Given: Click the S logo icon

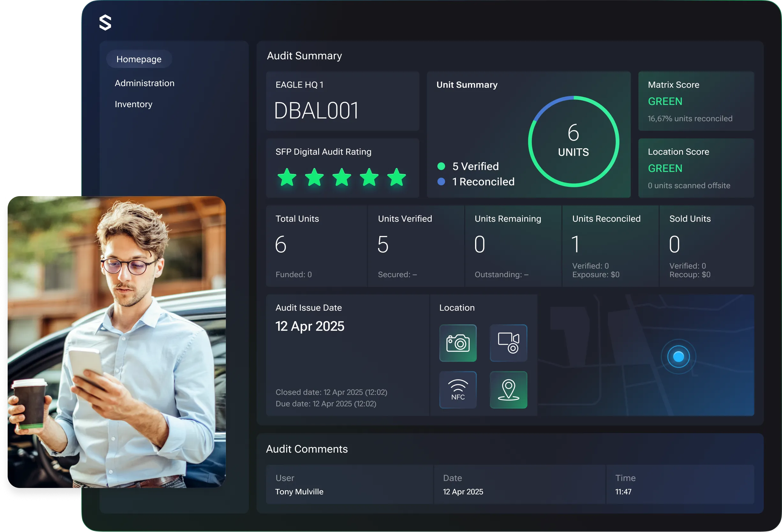Looking at the screenshot, I should click(x=105, y=23).
